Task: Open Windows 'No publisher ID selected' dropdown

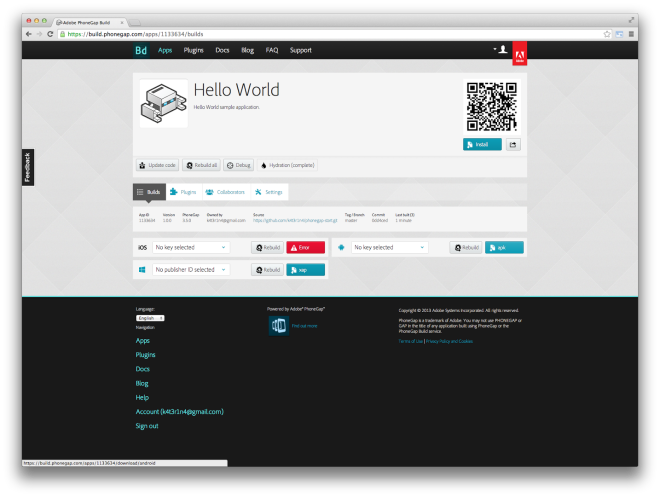Action: [x=191, y=270]
